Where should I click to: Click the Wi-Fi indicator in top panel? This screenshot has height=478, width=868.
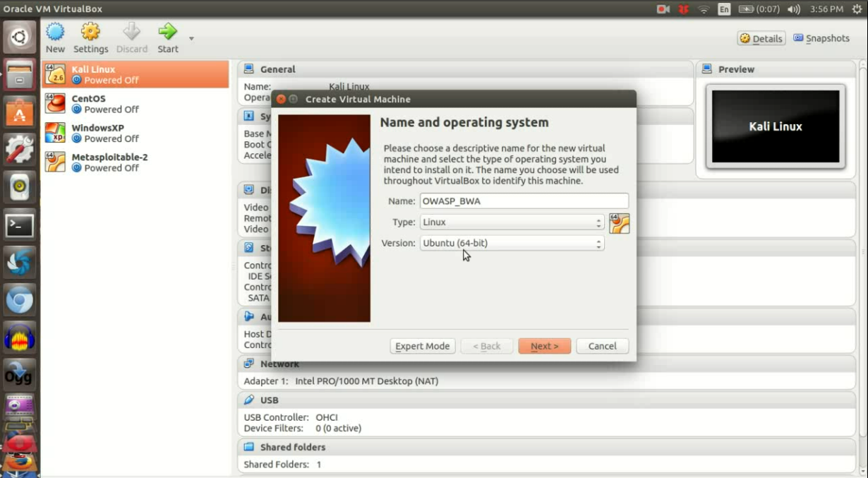(x=704, y=9)
